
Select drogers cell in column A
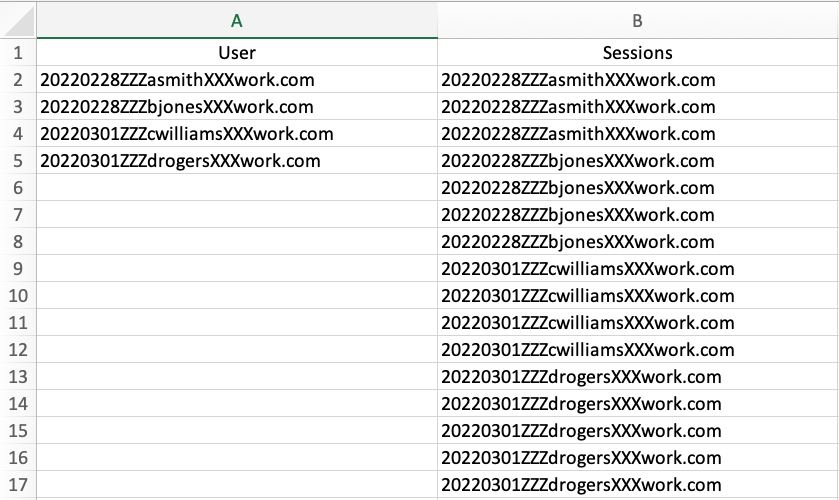pyautogui.click(x=180, y=161)
